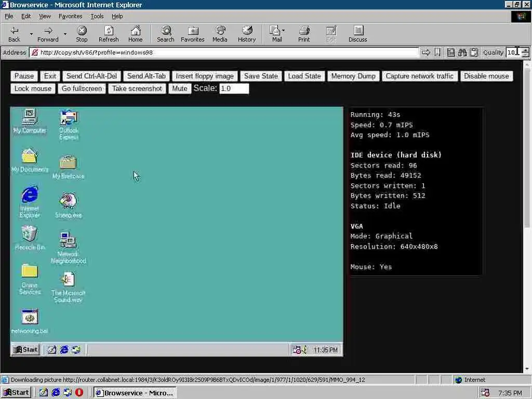The width and height of the screenshot is (532, 399).
Task: Open the Media toolbar icon
Action: 220,34
